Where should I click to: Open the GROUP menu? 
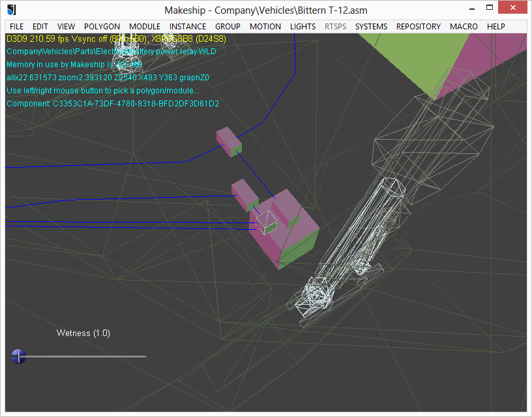pos(228,27)
